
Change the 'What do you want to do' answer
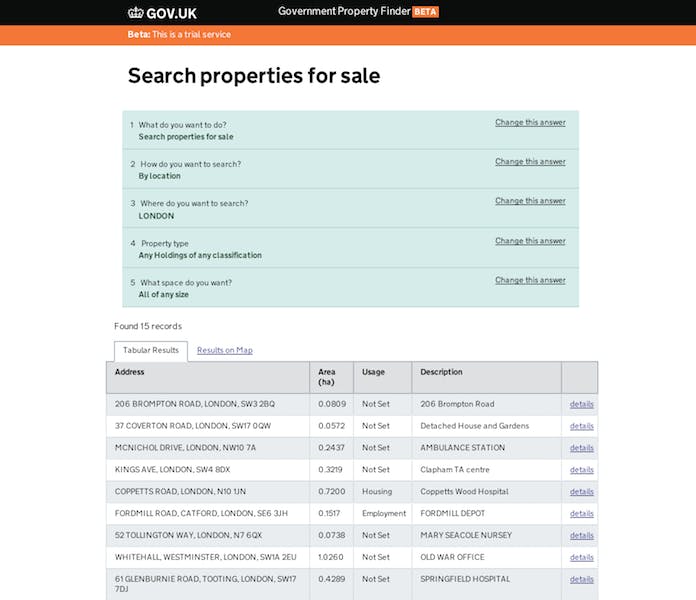point(530,123)
